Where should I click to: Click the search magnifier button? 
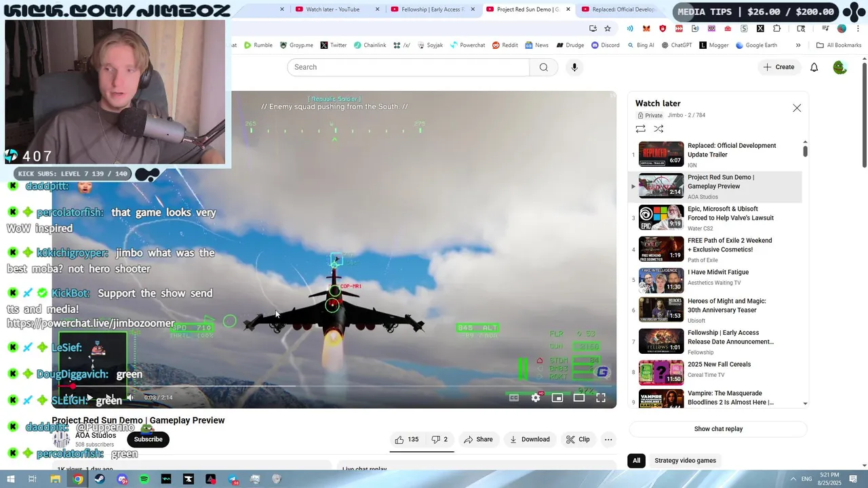pos(543,67)
